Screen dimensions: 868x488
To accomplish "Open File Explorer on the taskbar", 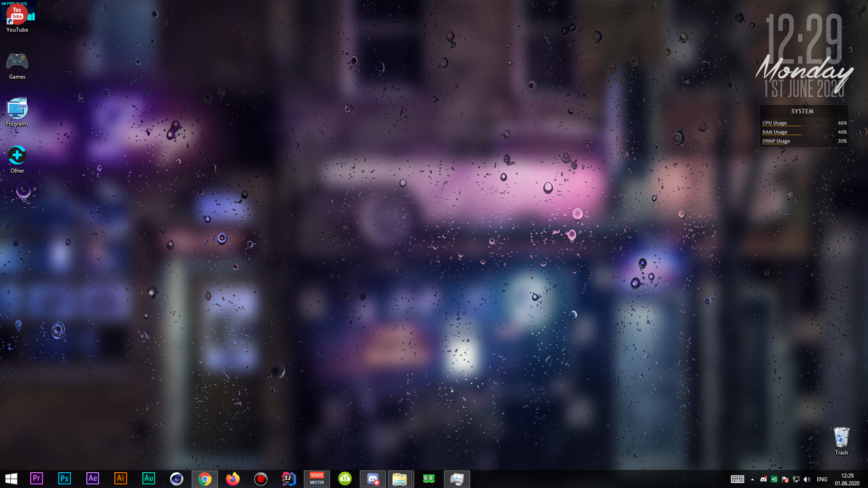I will pos(400,479).
